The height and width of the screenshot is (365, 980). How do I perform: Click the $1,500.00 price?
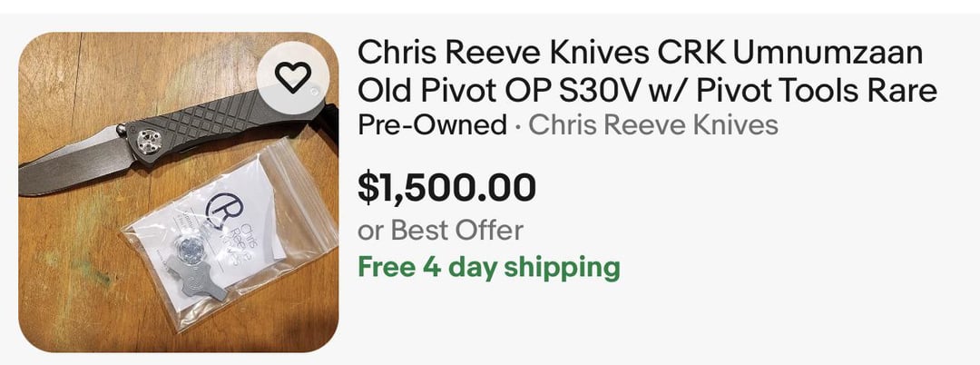446,188
